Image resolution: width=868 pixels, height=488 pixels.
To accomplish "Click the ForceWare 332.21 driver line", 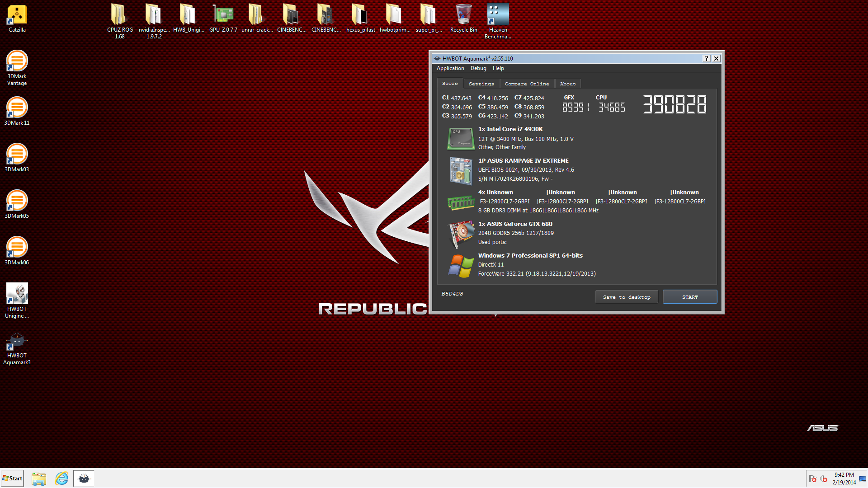I will (537, 274).
